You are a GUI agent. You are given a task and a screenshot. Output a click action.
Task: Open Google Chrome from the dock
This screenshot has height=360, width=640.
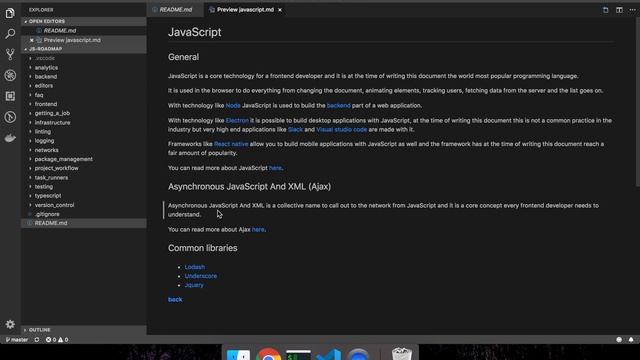pyautogui.click(x=268, y=354)
